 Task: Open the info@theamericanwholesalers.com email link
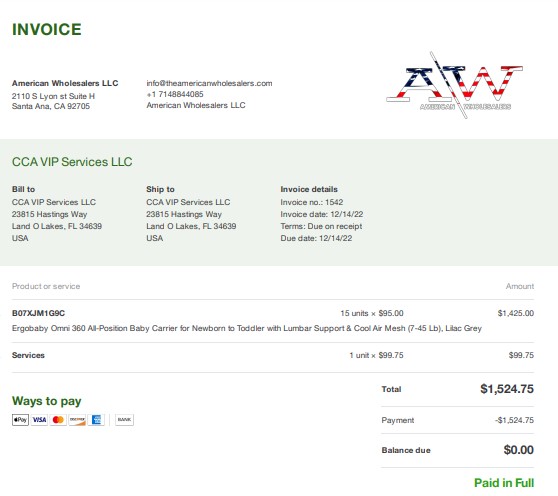click(x=209, y=83)
